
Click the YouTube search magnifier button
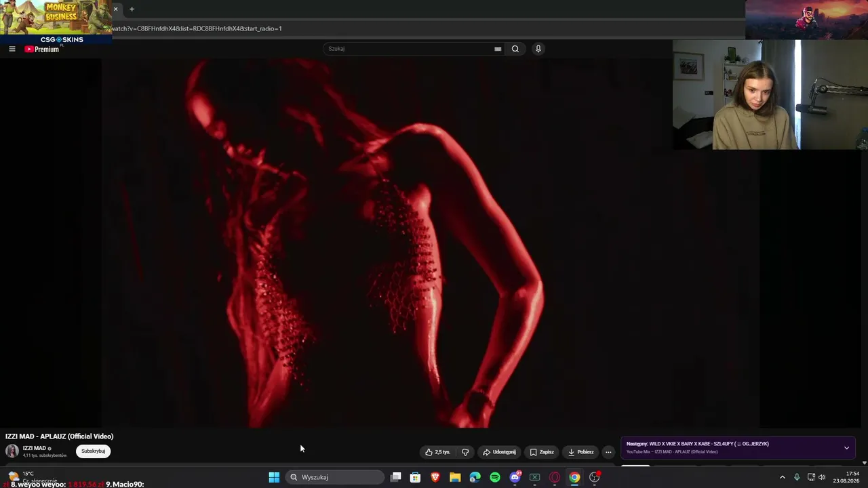pos(515,49)
